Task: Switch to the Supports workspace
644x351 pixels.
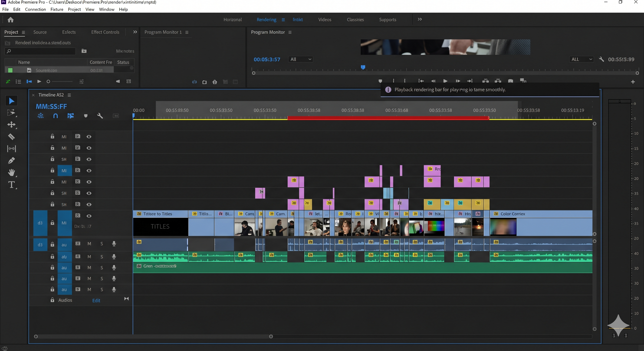Action: click(387, 19)
